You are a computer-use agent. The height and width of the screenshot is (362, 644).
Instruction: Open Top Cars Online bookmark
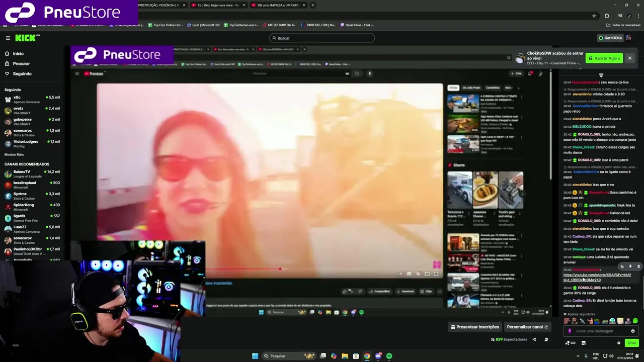pos(166,25)
